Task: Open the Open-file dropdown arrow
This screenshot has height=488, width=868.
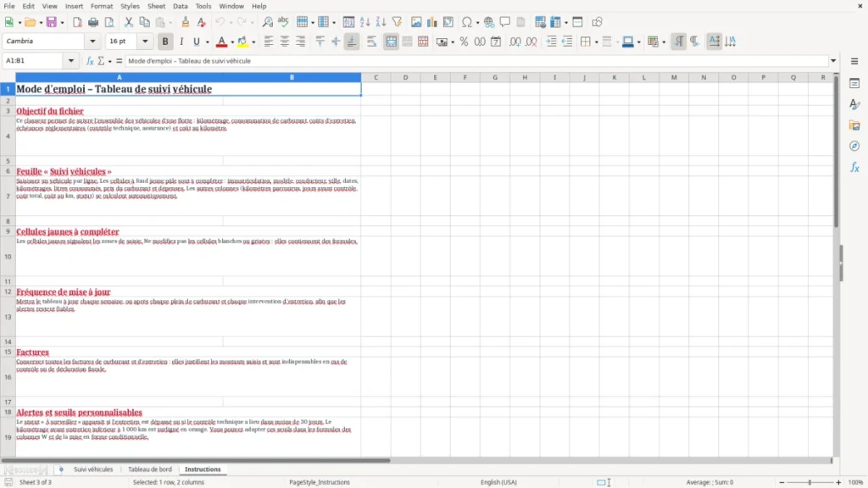Action: point(41,23)
